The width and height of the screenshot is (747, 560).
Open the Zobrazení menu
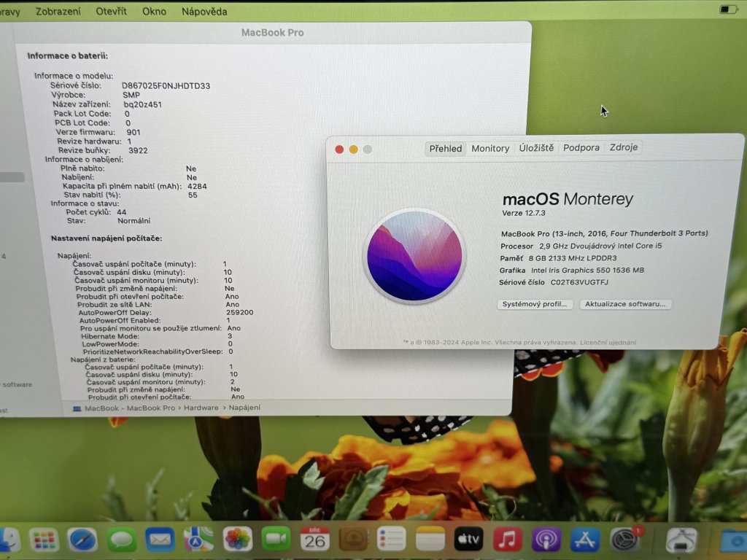(58, 12)
